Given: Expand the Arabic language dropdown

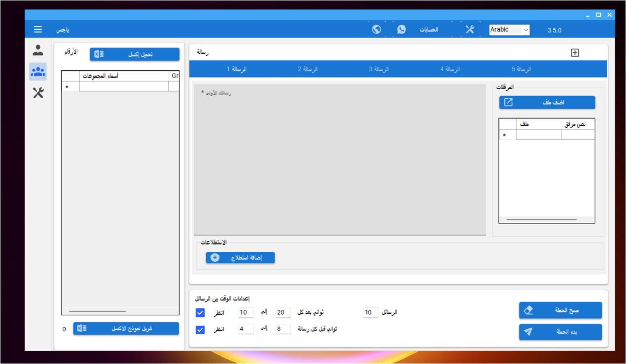Looking at the screenshot, I should (x=509, y=30).
